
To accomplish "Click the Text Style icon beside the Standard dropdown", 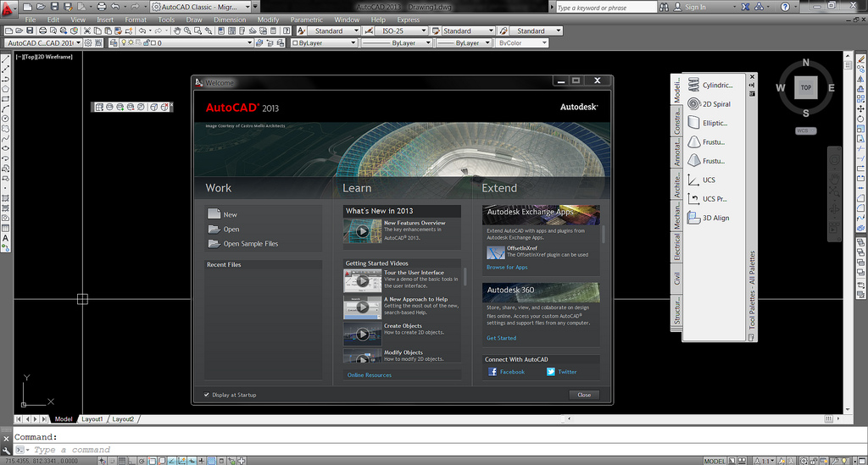I will coord(302,31).
